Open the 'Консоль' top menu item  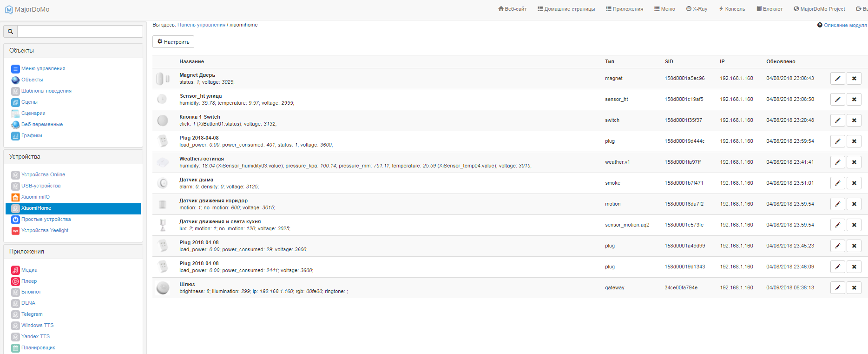point(732,9)
